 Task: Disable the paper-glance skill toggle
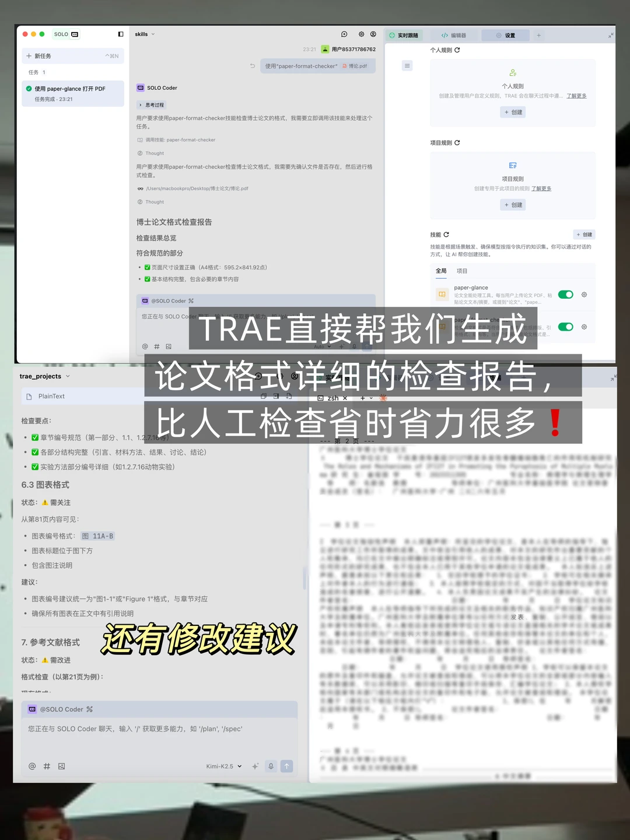[566, 295]
